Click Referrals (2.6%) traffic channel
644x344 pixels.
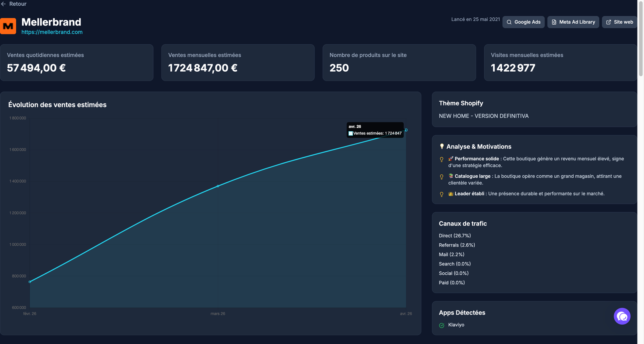tap(457, 245)
